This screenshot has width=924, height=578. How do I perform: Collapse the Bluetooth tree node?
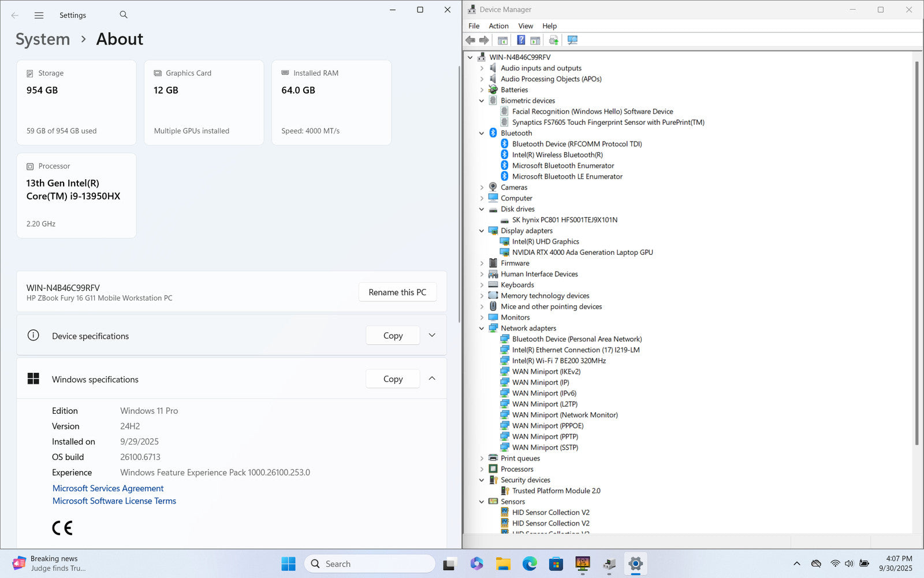point(482,133)
